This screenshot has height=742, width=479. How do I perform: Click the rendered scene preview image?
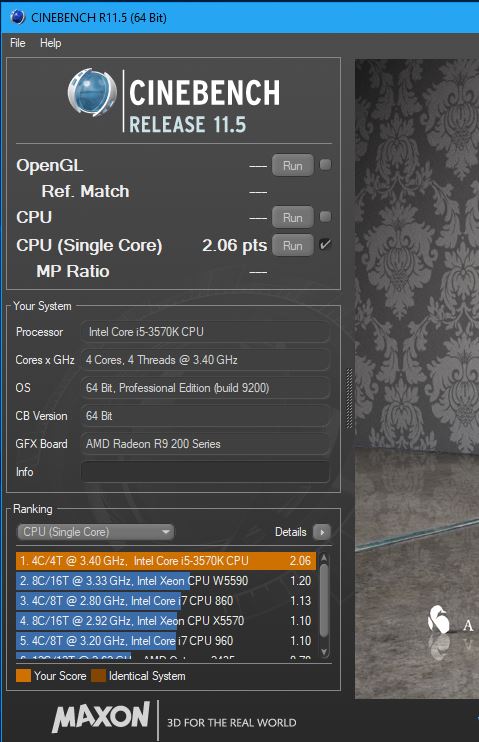point(417,379)
